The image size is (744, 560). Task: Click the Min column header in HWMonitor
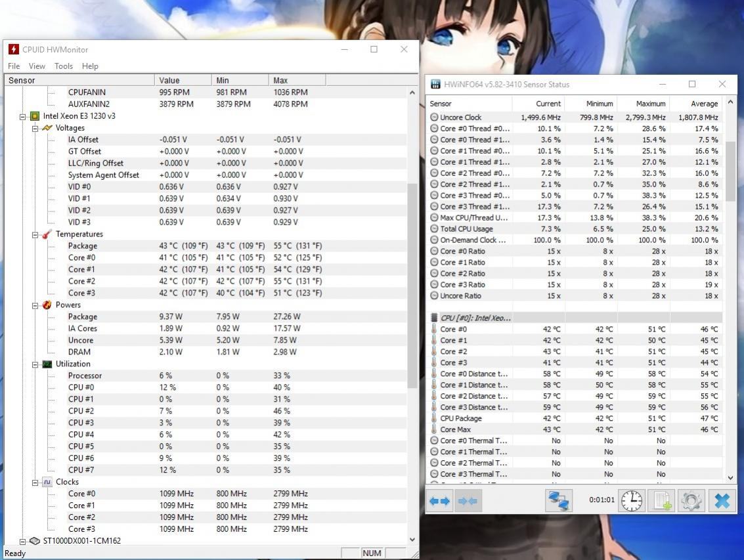240,80
